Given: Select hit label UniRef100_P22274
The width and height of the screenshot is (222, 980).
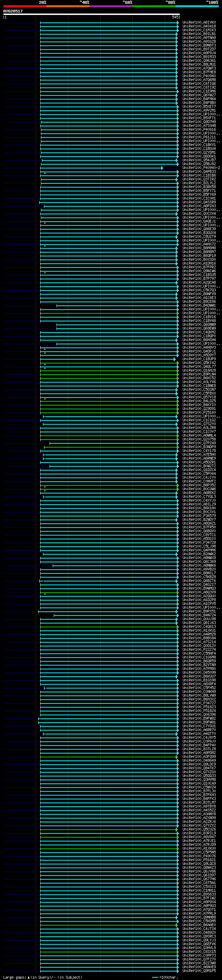Looking at the screenshot, I should (x=199, y=649).
